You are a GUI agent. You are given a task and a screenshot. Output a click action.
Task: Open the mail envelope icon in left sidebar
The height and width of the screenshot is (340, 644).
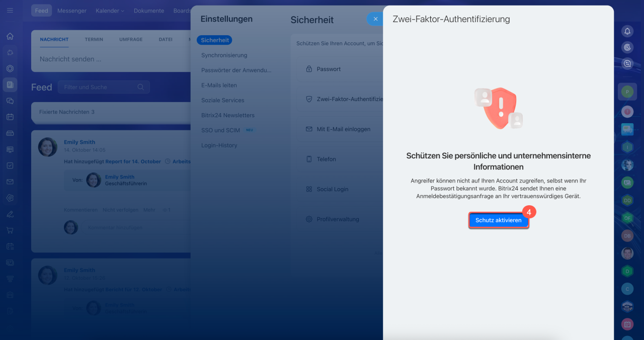pos(10,182)
